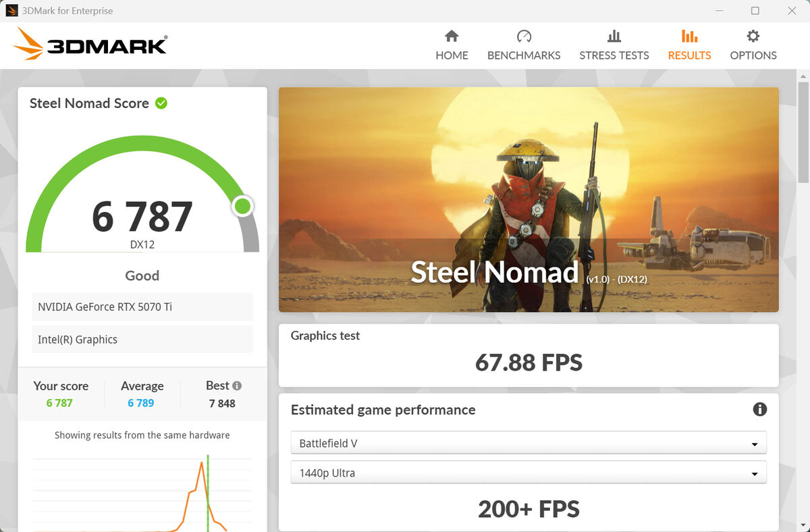The height and width of the screenshot is (532, 810).
Task: Click the 3DMark logo
Action: 90,44
